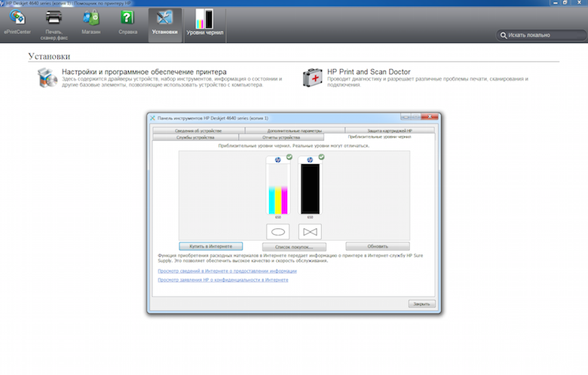Click the green checkmark on color cartridge
The image size is (588, 375).
[x=289, y=157]
